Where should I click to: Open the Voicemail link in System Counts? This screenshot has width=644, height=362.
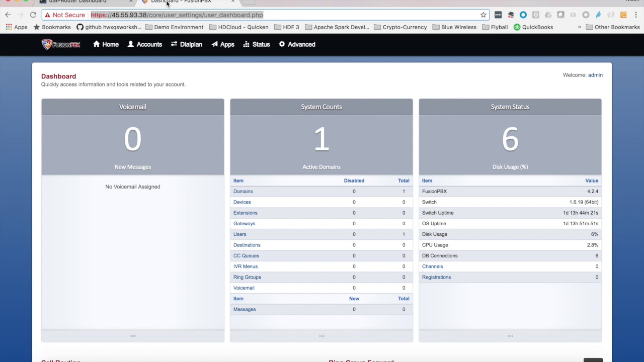(244, 288)
